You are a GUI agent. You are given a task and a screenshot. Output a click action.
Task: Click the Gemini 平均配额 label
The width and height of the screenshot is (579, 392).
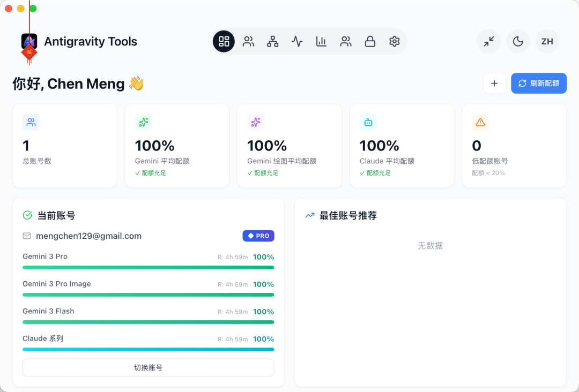[162, 161]
